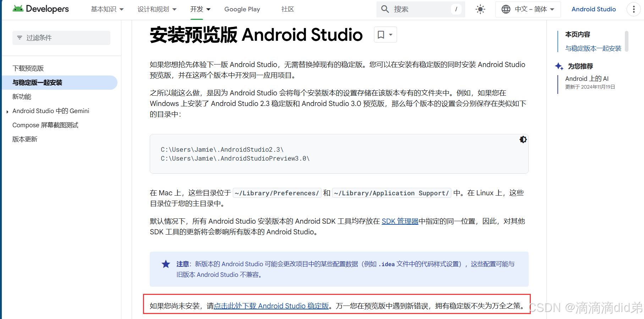Click the 搜索 input field
This screenshot has height=319, width=644.
point(420,9)
